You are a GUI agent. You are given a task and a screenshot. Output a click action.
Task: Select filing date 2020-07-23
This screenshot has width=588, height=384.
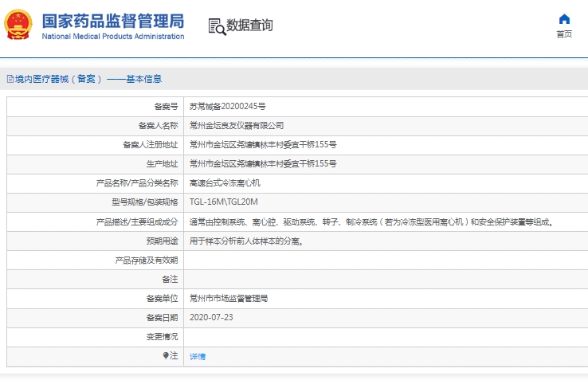click(x=211, y=318)
